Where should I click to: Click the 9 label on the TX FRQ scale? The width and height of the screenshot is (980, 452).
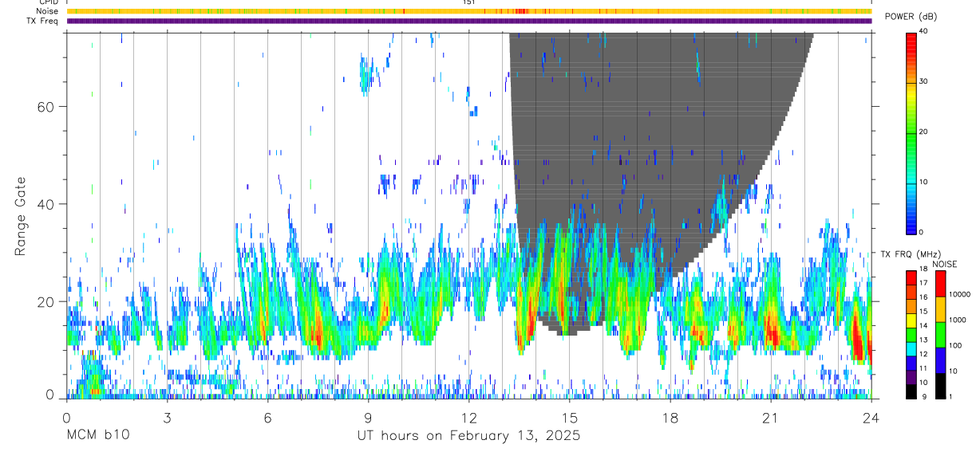click(x=925, y=397)
